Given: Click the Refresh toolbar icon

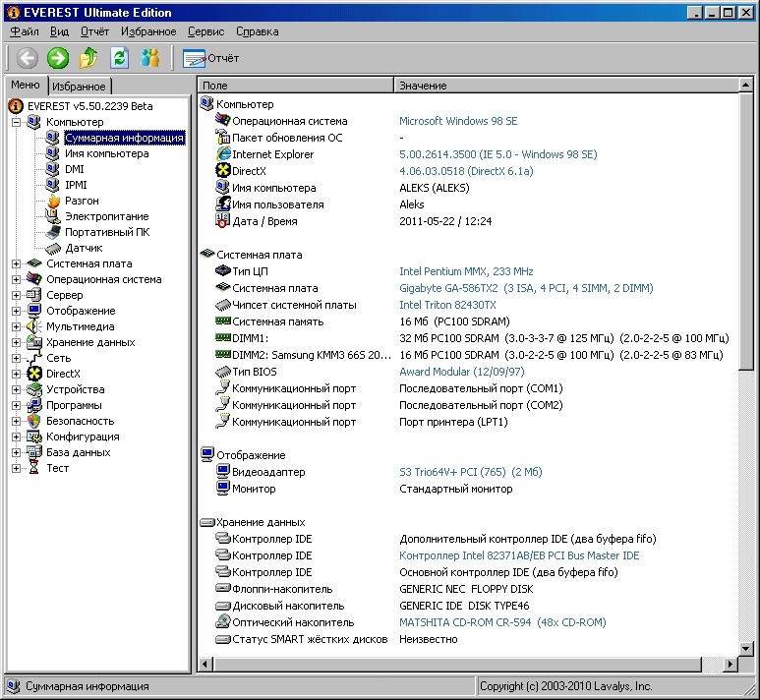Looking at the screenshot, I should 119,58.
